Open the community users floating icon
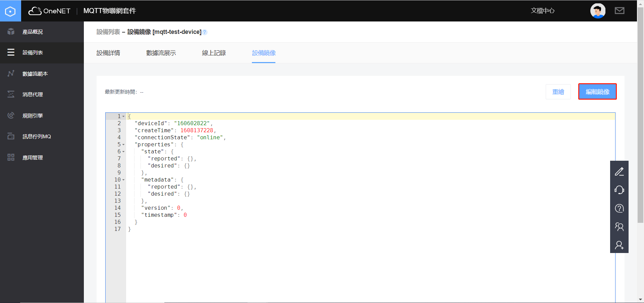The image size is (644, 303). coord(619,227)
